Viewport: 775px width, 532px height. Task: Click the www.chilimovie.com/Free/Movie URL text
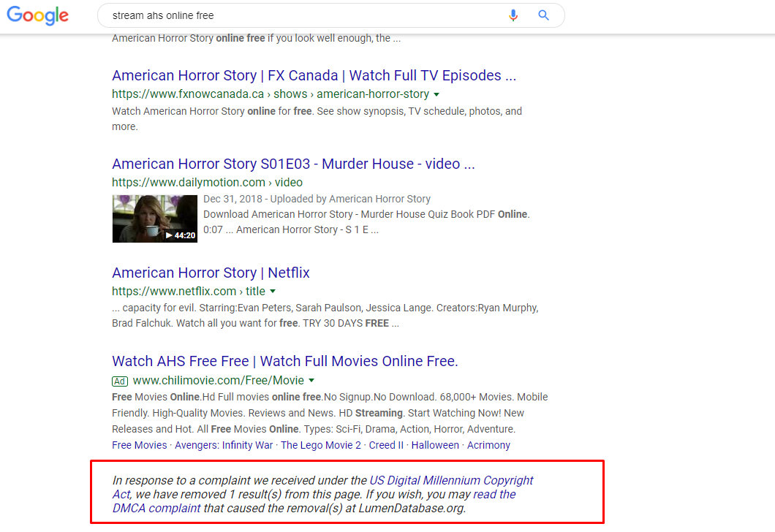[219, 380]
